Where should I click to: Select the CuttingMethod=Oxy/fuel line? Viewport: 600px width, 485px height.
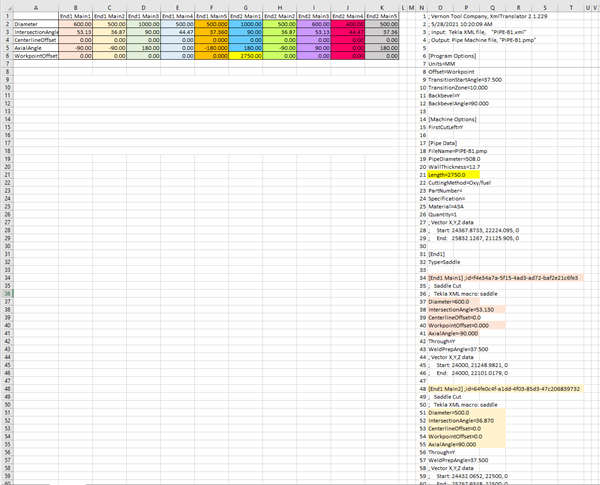point(460,183)
